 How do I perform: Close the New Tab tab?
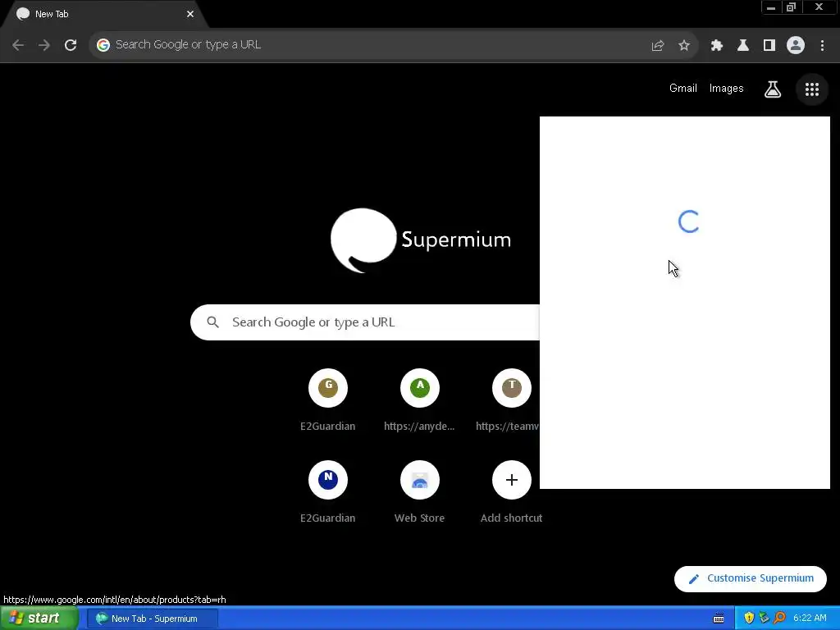[x=190, y=14]
